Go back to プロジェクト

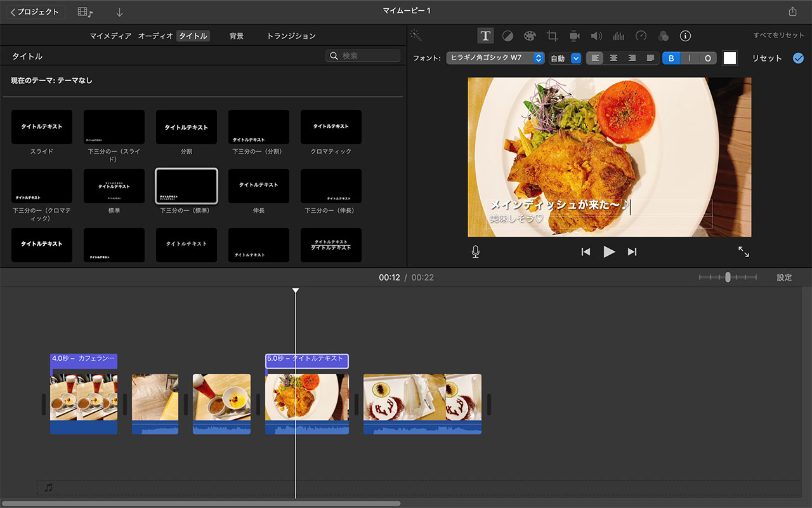pos(36,12)
